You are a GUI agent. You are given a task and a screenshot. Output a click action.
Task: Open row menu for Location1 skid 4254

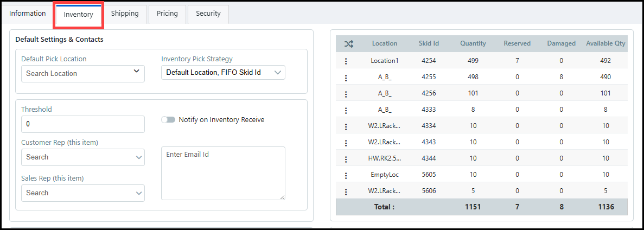(346, 61)
